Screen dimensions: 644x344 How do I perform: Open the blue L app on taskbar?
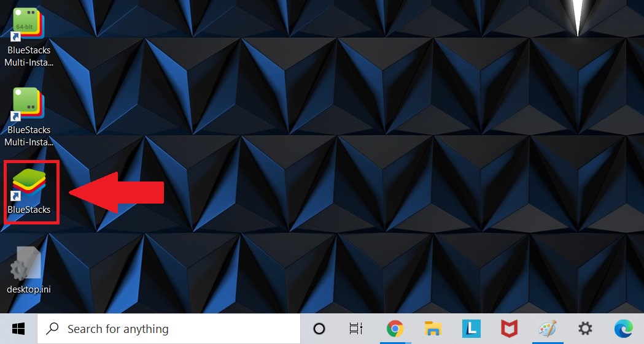coord(471,329)
